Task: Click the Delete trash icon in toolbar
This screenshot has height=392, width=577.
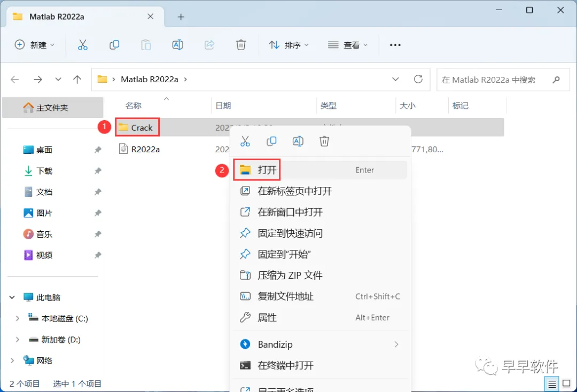Action: (240, 45)
